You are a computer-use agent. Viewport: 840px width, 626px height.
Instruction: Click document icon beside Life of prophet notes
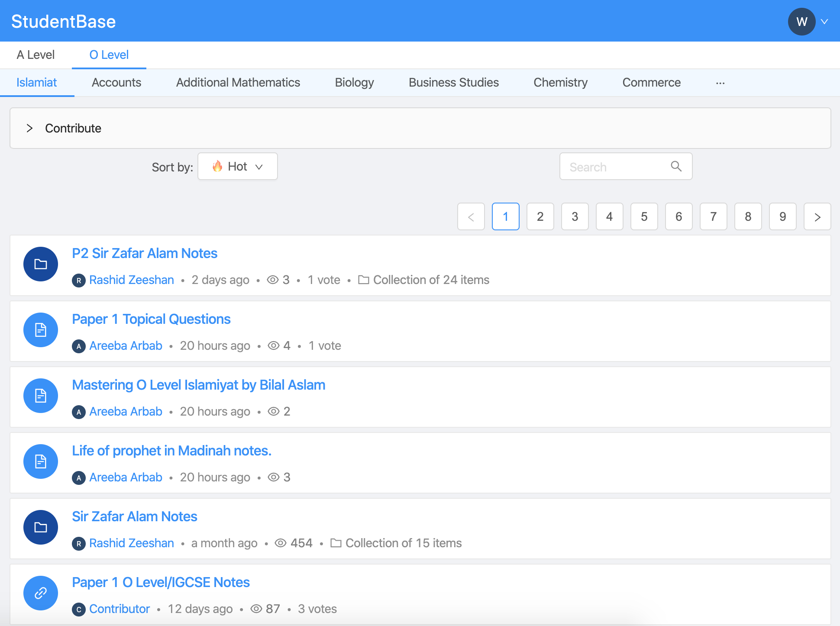pyautogui.click(x=41, y=461)
